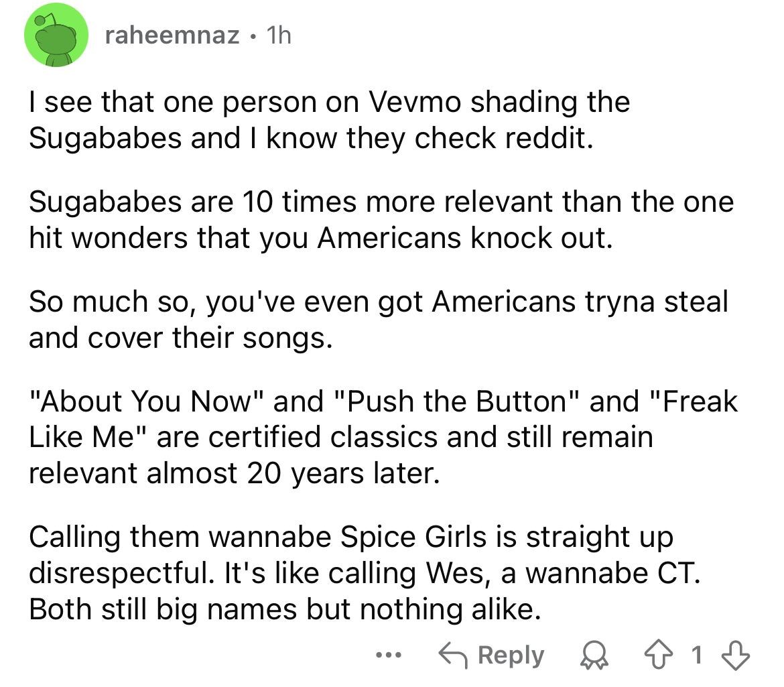Click the green Reddit avatar of raheemnaz
The height and width of the screenshot is (687, 784).
point(56,36)
